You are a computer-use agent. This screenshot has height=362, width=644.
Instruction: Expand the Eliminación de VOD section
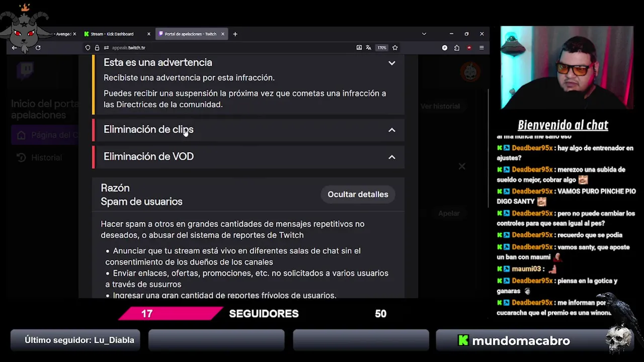point(392,157)
